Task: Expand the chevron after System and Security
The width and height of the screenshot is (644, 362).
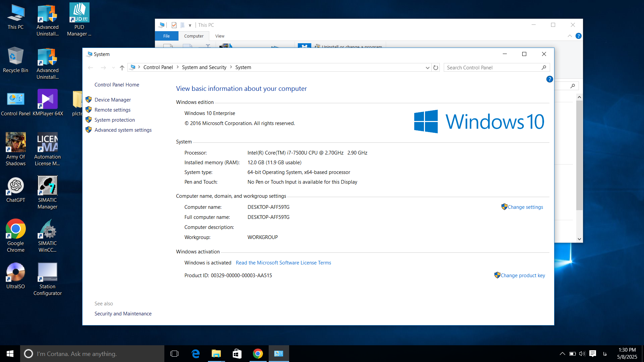Action: 231,67
